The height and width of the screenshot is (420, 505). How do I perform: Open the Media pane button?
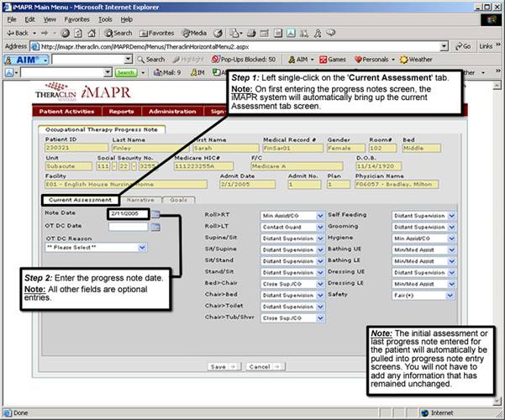point(194,33)
